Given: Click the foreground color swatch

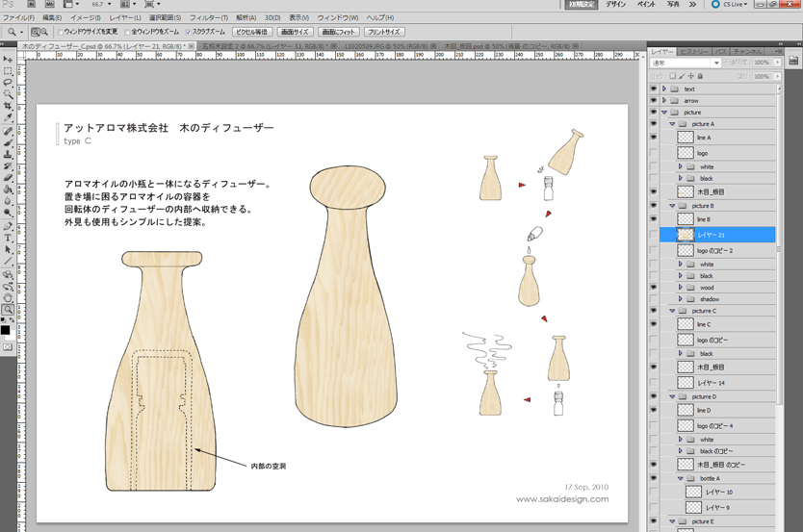Looking at the screenshot, I should coord(6,330).
